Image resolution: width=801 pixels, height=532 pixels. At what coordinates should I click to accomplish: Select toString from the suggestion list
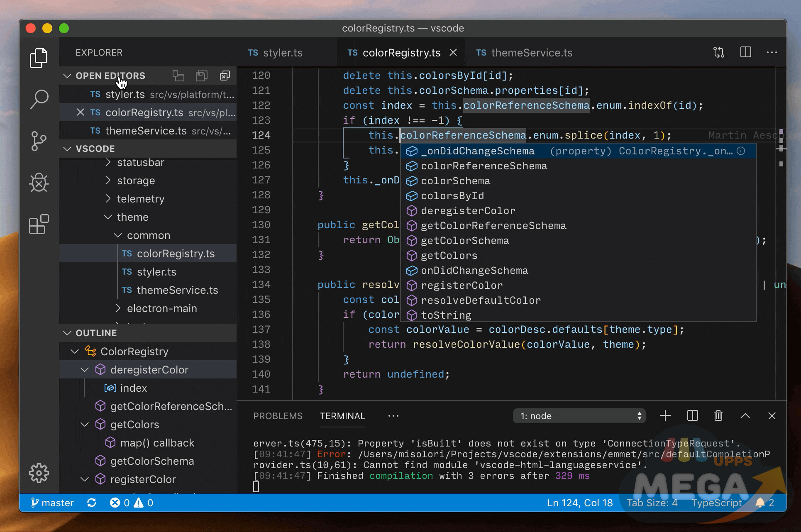[x=578, y=315]
